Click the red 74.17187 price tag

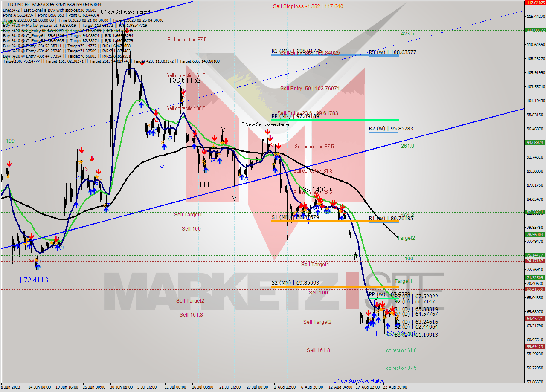pyautogui.click(x=535, y=261)
